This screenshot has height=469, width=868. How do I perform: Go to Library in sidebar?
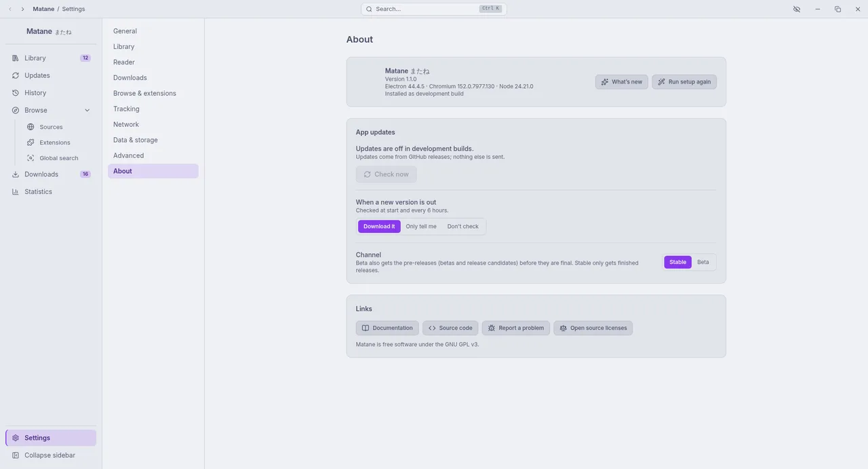tap(51, 58)
